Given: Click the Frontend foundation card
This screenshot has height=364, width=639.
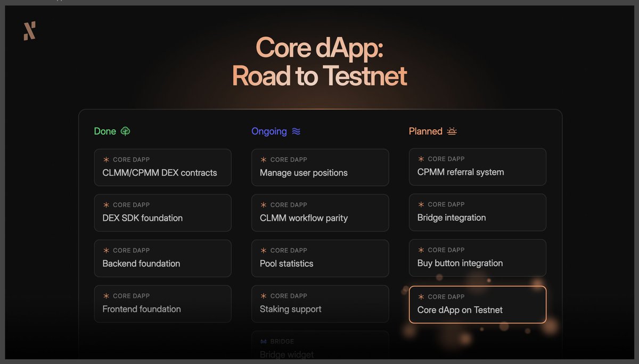Looking at the screenshot, I should tap(162, 303).
